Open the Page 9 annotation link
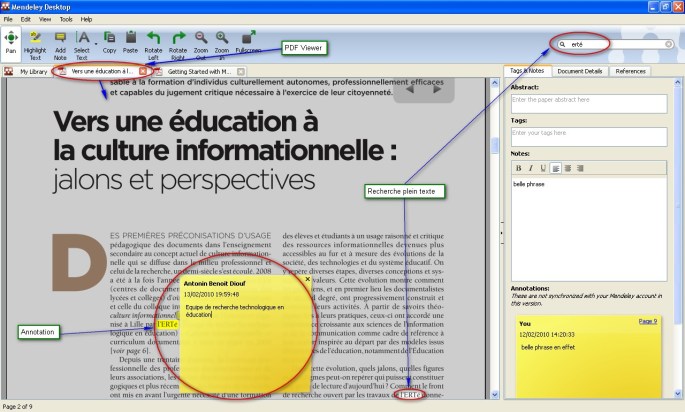This screenshot has width=685, height=412. point(648,321)
